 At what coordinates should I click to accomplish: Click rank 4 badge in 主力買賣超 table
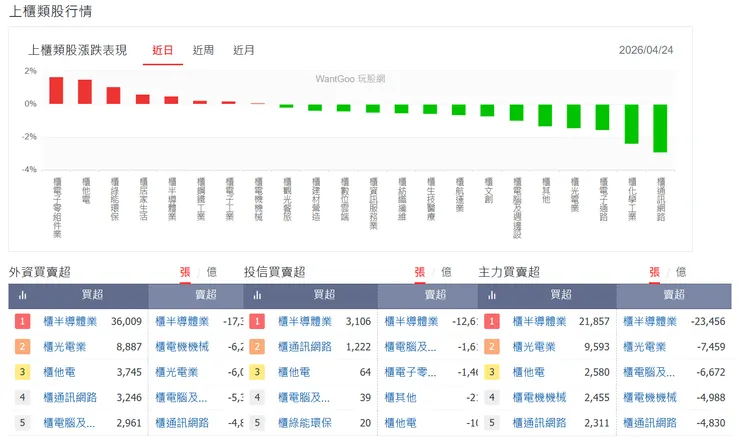point(492,397)
